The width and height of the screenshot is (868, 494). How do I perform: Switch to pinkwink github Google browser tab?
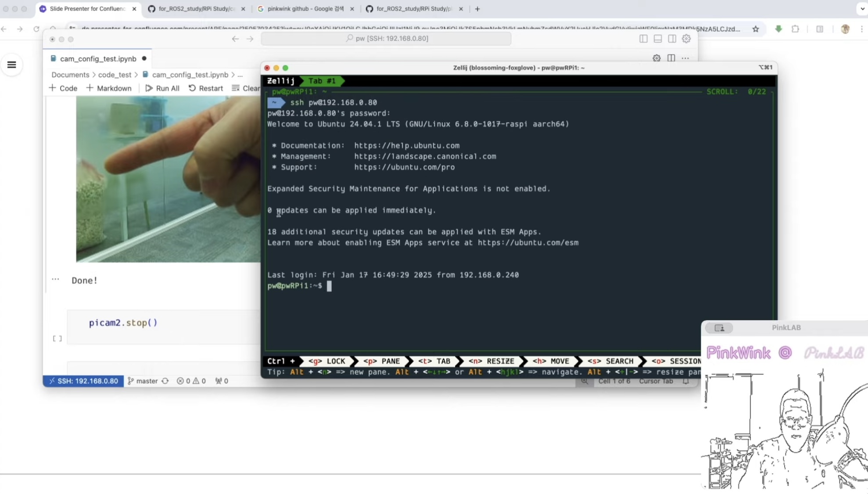tap(305, 9)
